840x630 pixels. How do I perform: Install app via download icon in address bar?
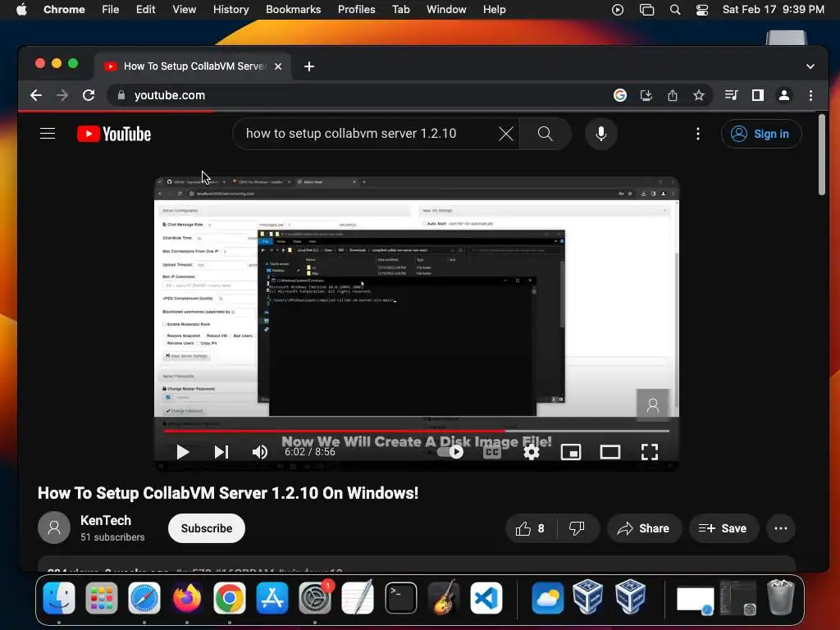646,95
